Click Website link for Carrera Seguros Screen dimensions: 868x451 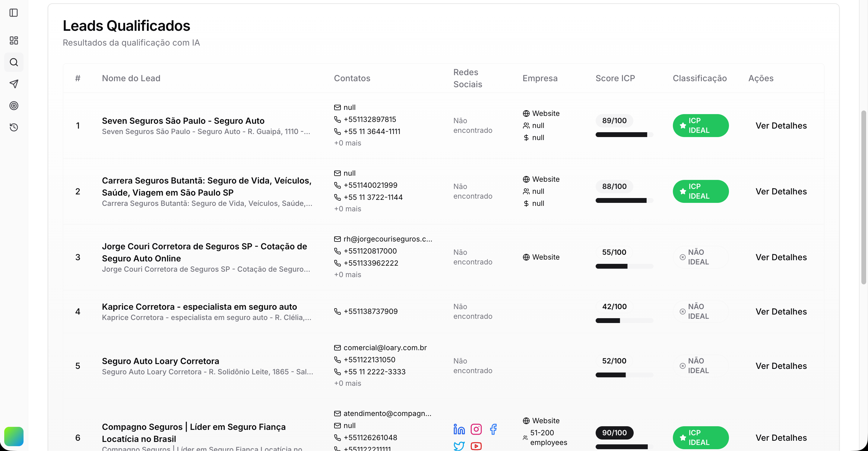545,179
